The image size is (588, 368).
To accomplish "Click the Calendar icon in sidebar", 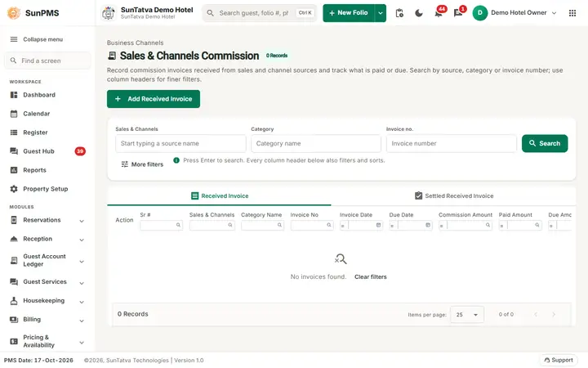I will [14, 114].
